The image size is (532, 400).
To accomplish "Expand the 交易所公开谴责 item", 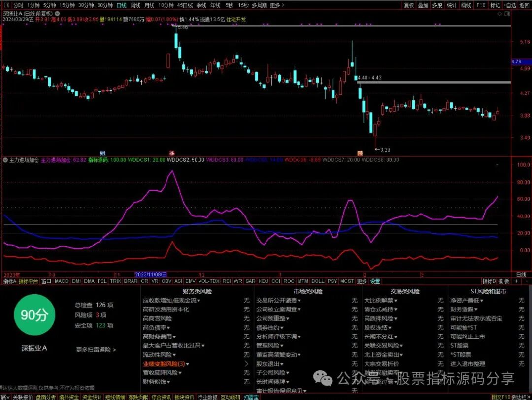I will [278, 300].
